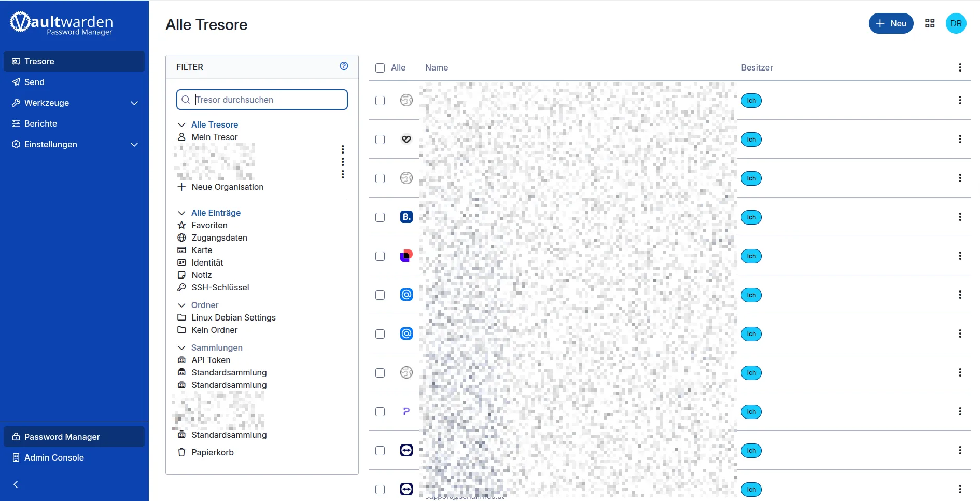Select the Kein Ordner filter
Screen dimensions: 980x501
[214, 330]
